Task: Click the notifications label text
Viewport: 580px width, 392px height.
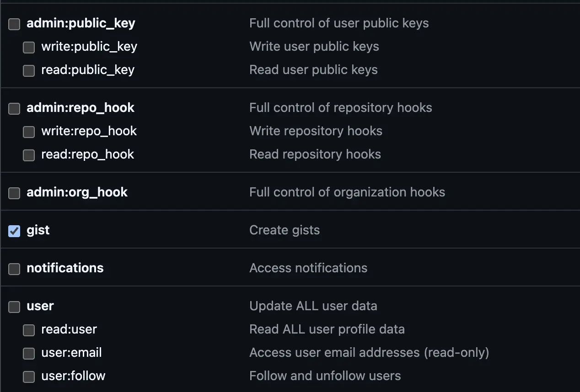Action: [65, 268]
